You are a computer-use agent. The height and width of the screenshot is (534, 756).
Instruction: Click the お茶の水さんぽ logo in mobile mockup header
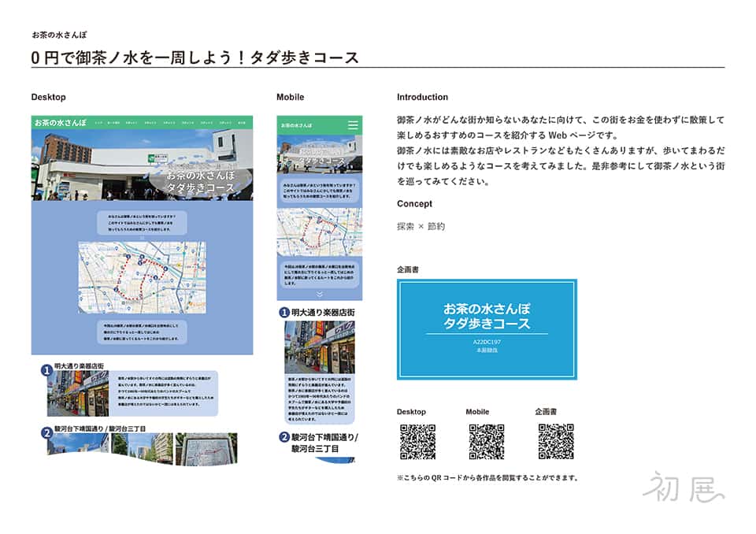(296, 125)
